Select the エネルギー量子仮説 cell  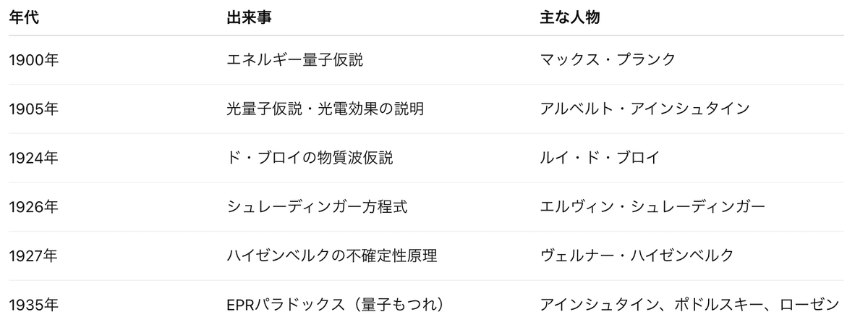pos(294,60)
